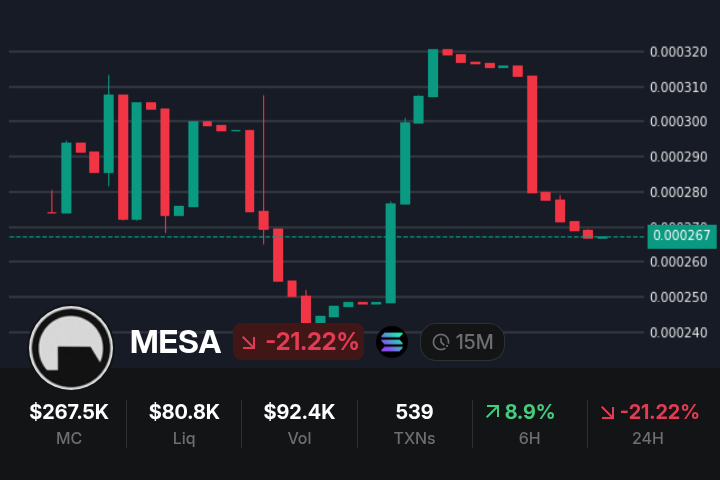Click the tall green candle rising past 0.000300

pos(405,162)
